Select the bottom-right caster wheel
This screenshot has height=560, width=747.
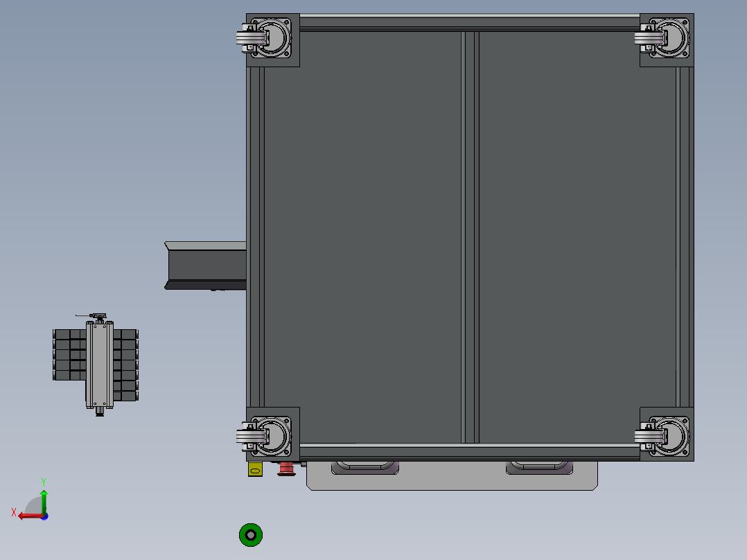[x=662, y=436]
